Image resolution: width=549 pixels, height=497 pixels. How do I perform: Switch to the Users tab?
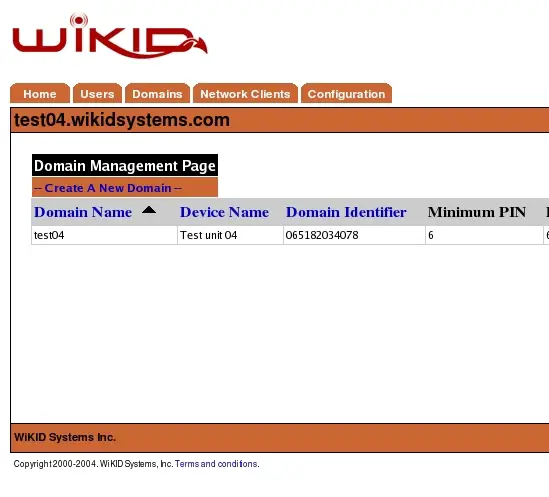coord(97,94)
